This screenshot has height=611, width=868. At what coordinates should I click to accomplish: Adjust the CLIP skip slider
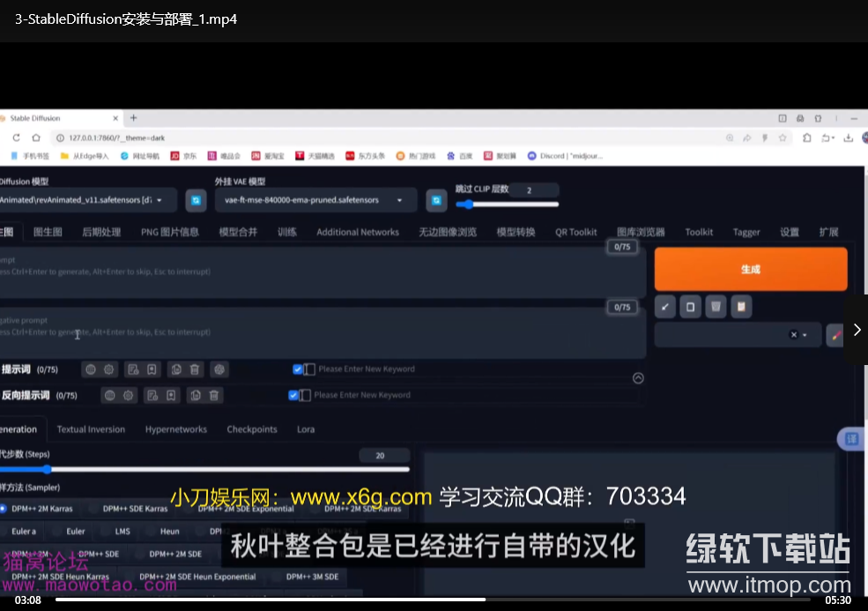coord(507,205)
